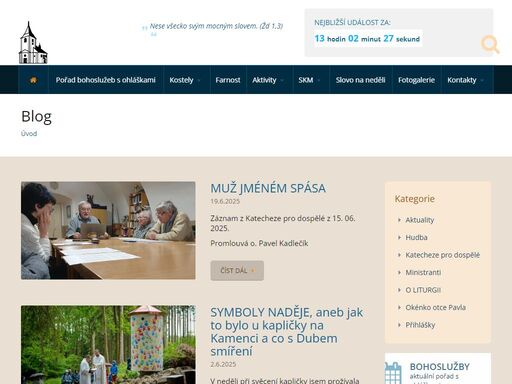Open the meeting-room photo thumbnail
The image size is (512, 384).
point(108,230)
